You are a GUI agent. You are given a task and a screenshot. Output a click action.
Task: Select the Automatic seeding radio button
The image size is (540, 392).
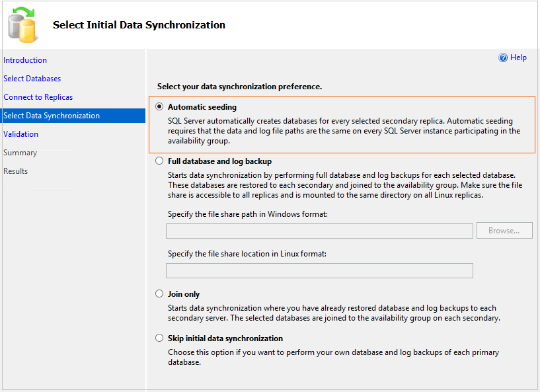tap(159, 106)
